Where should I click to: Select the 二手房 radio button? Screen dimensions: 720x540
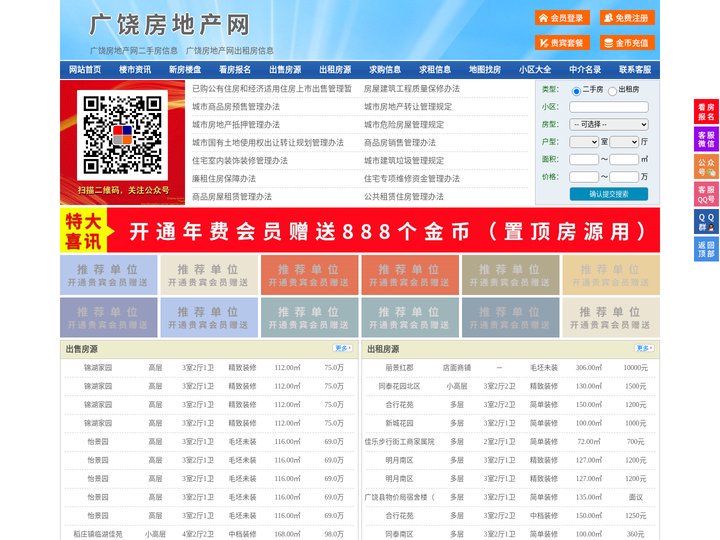576,91
